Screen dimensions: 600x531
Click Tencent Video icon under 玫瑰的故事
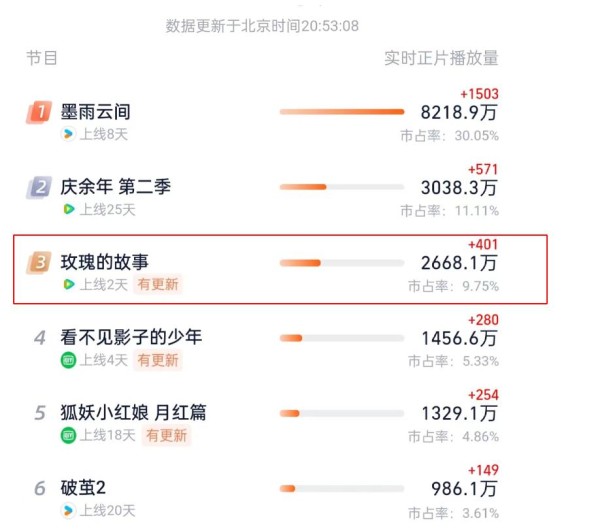point(68,284)
